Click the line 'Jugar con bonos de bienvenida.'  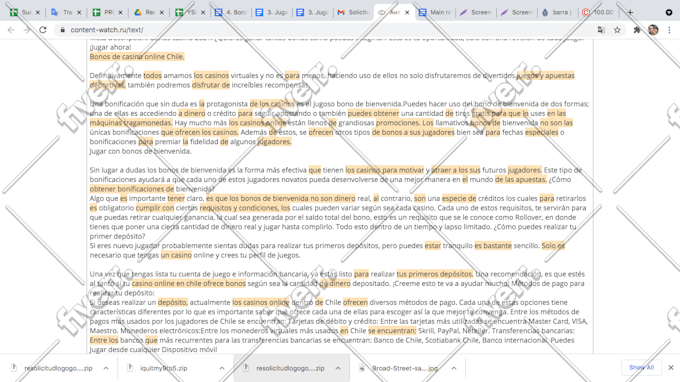pos(141,151)
